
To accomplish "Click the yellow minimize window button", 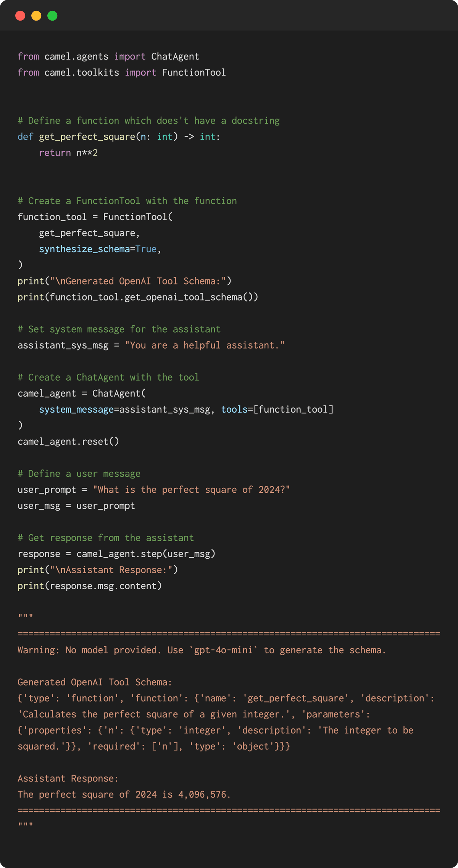I will pyautogui.click(x=36, y=16).
